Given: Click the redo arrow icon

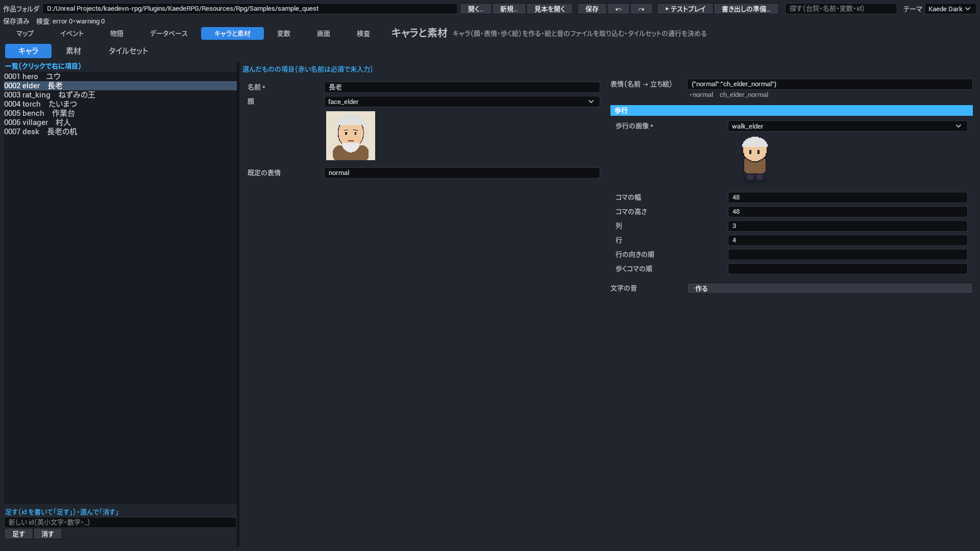Looking at the screenshot, I should click(x=641, y=9).
